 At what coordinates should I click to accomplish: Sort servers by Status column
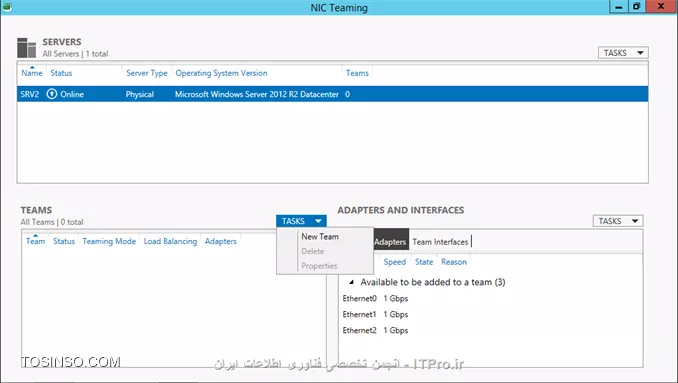point(61,73)
